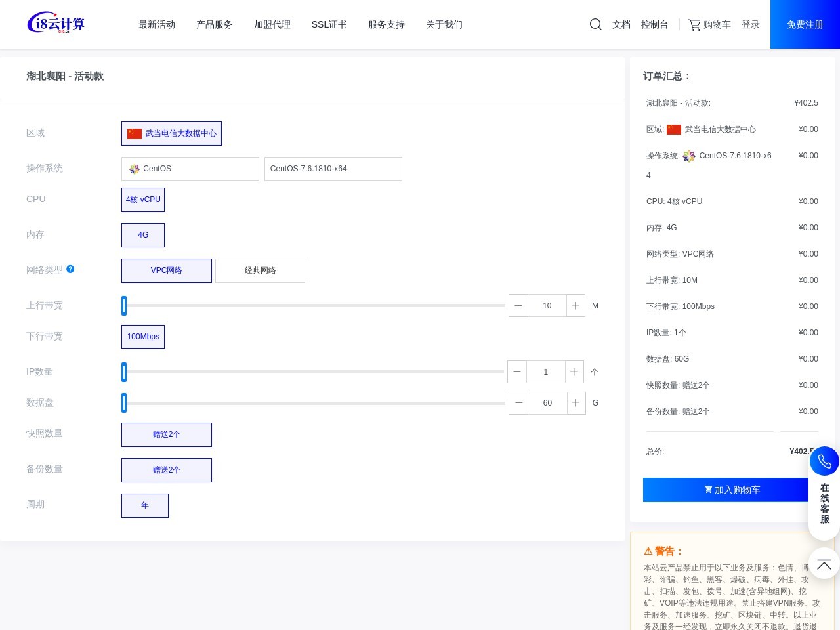Click the 登录 login link

point(751,24)
